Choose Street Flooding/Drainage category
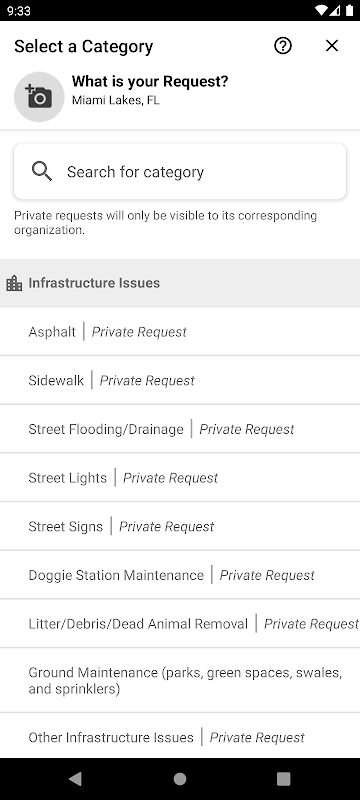The width and height of the screenshot is (360, 800). (180, 429)
